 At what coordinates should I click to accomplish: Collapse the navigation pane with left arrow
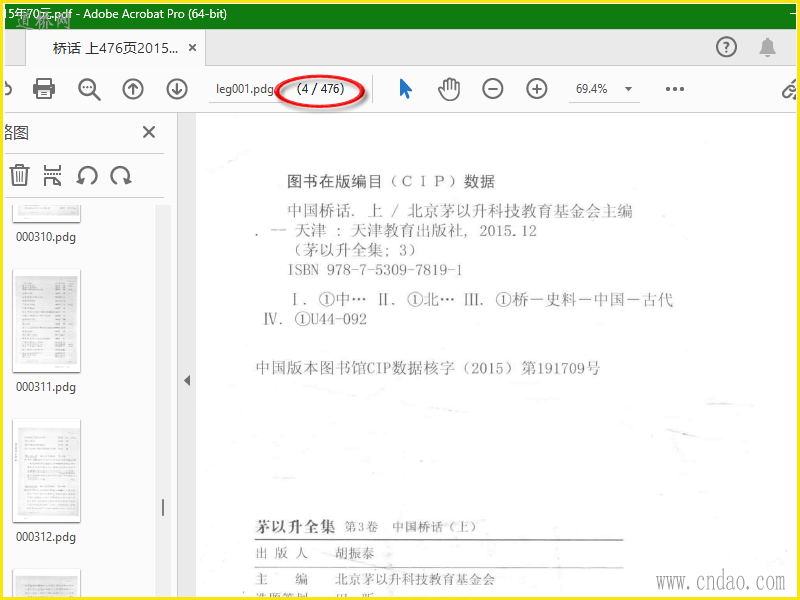pyautogui.click(x=187, y=381)
